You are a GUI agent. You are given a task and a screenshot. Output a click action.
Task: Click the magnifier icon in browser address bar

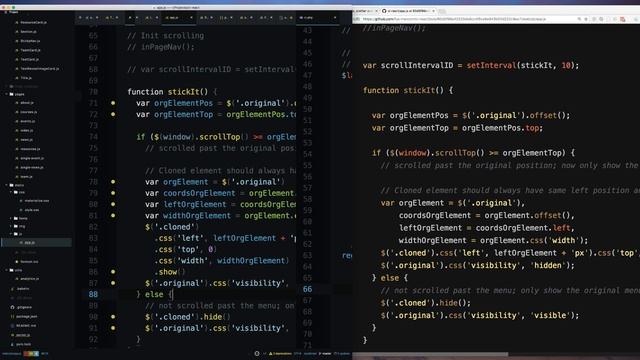[x=579, y=19]
